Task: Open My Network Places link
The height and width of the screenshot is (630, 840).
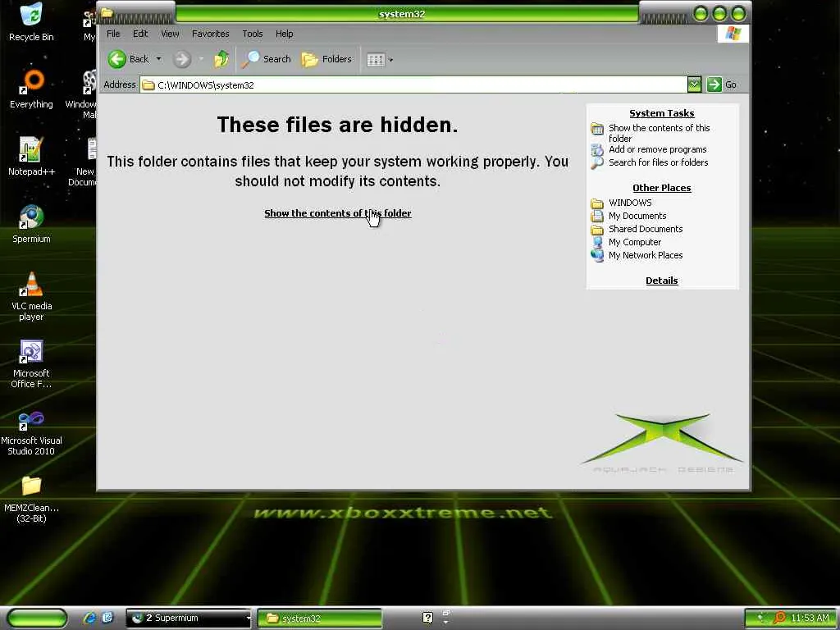Action: tap(646, 255)
